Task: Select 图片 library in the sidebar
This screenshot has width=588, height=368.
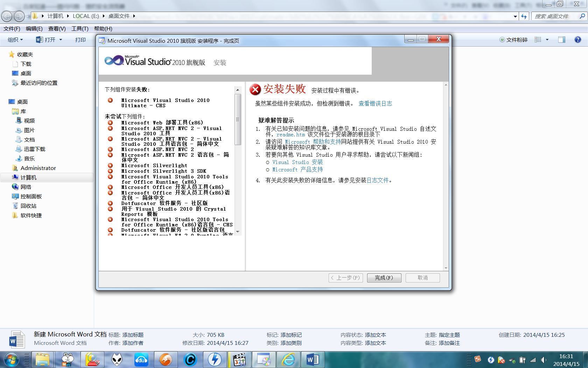Action: click(29, 130)
